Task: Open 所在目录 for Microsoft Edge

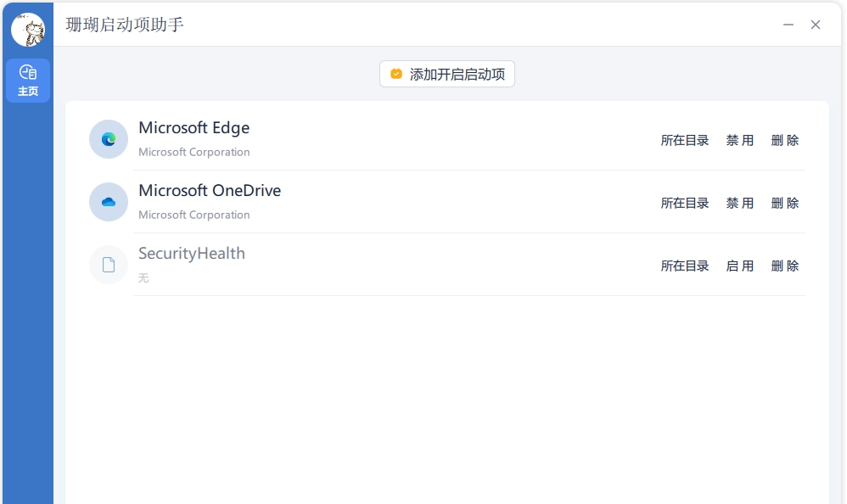Action: click(685, 141)
